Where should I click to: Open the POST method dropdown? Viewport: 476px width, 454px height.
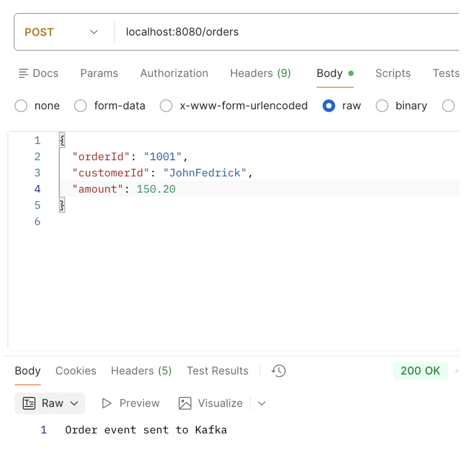pyautogui.click(x=94, y=32)
